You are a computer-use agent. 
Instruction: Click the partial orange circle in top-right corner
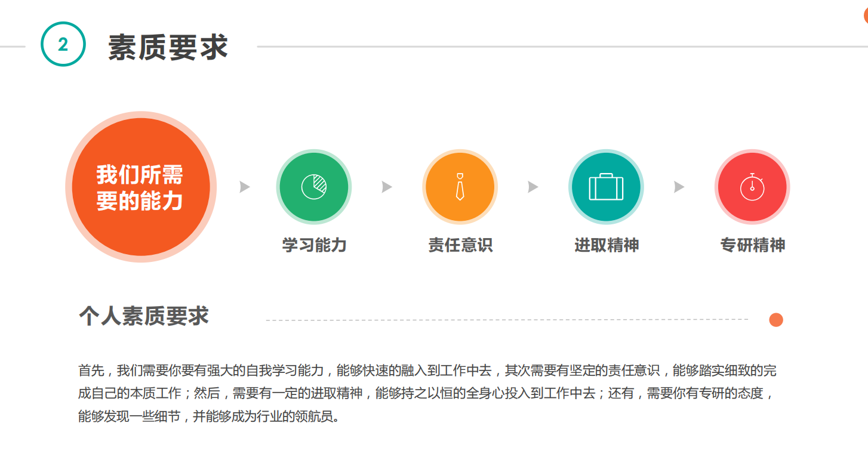coord(865,16)
